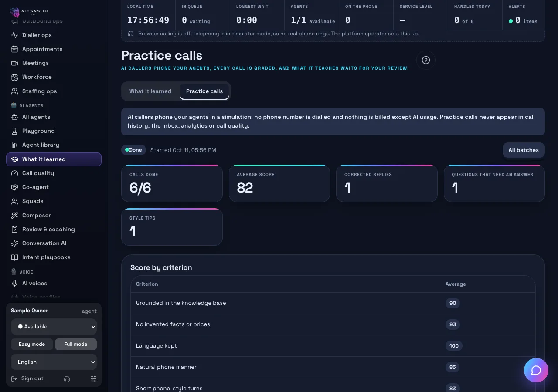The height and width of the screenshot is (392, 558).
Task: Switch to Full mode
Action: (x=76, y=344)
